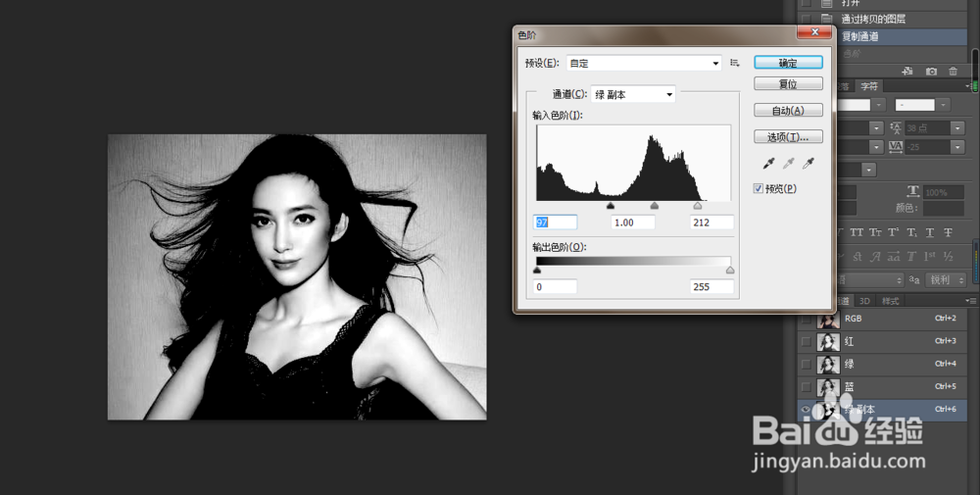This screenshot has height=495, width=980.
Task: Show the 蓝 channel visibility box
Action: (806, 386)
